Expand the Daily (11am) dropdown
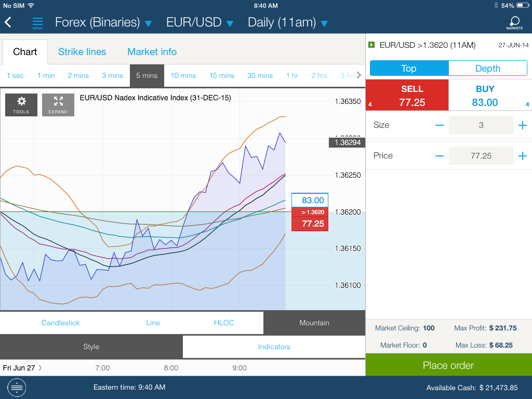Viewport: 532px width, 399px height. [x=287, y=23]
